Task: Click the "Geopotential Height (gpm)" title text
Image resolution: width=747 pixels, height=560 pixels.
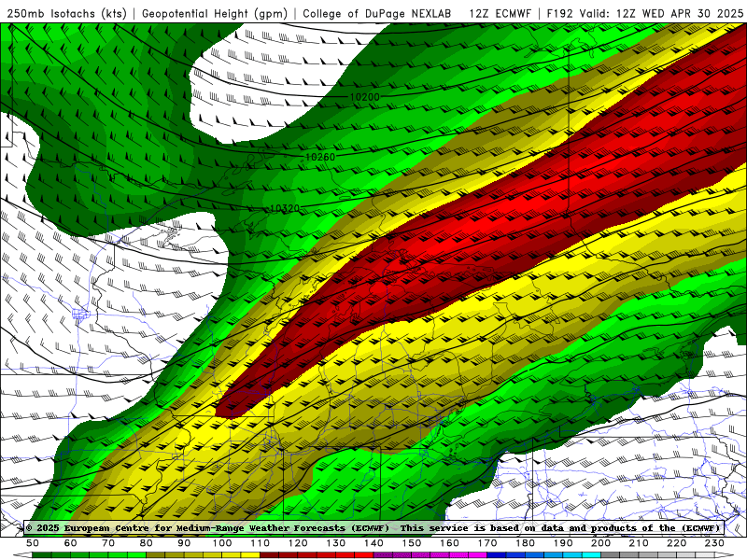Action: [215, 14]
